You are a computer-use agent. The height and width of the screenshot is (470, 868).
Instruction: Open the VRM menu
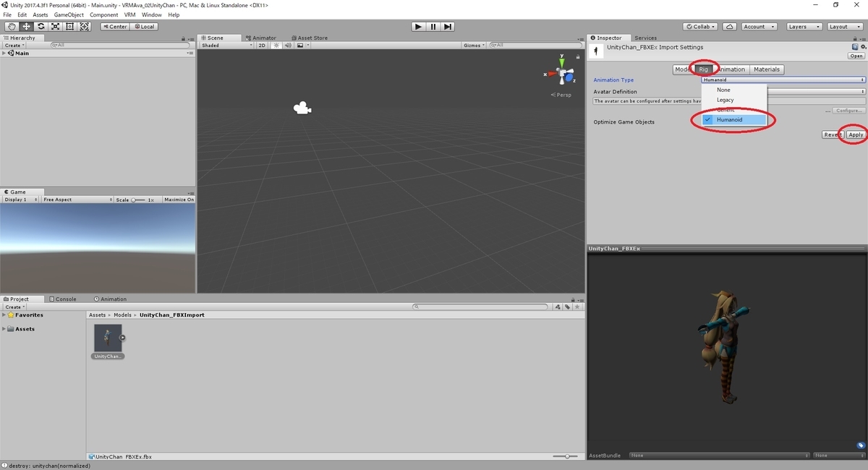[129, 14]
